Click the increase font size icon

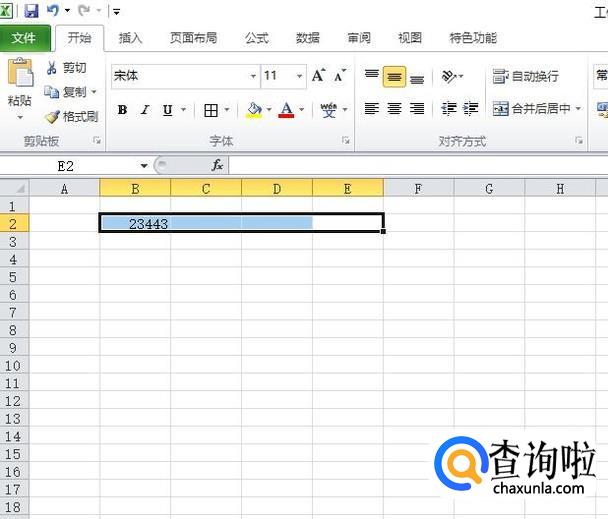(319, 76)
